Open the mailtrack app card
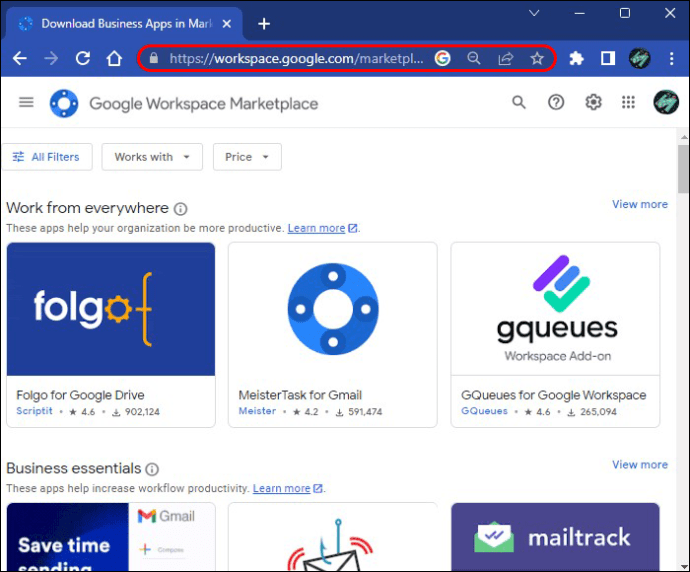This screenshot has height=572, width=690. click(555, 537)
